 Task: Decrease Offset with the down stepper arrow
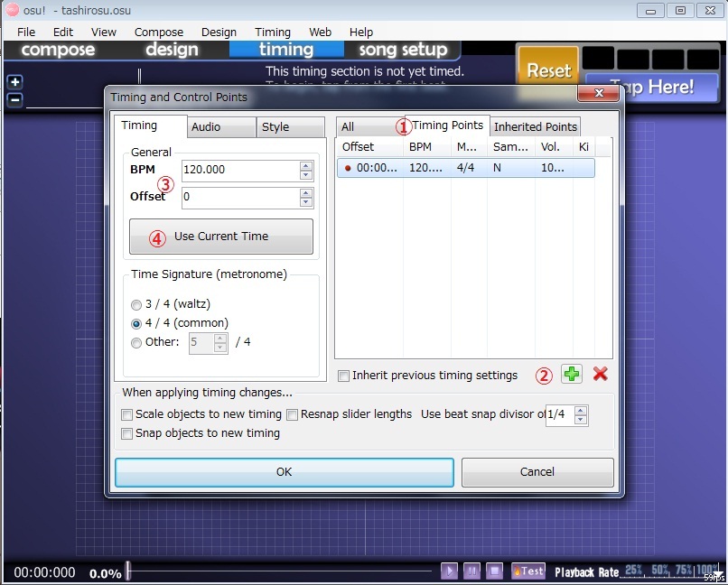[306, 202]
